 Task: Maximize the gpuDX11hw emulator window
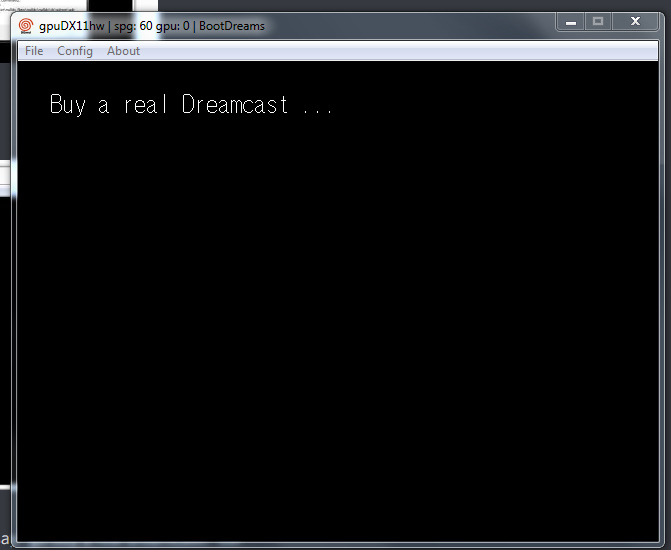pos(598,22)
